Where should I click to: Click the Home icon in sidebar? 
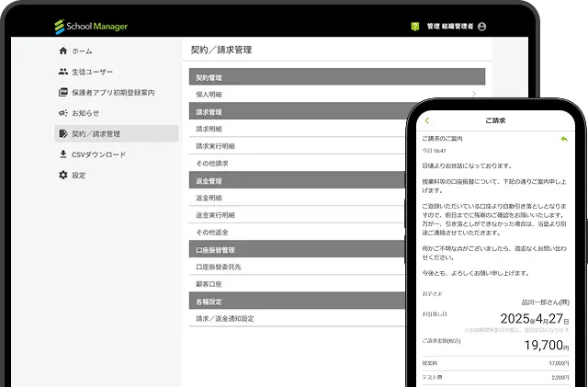62,51
